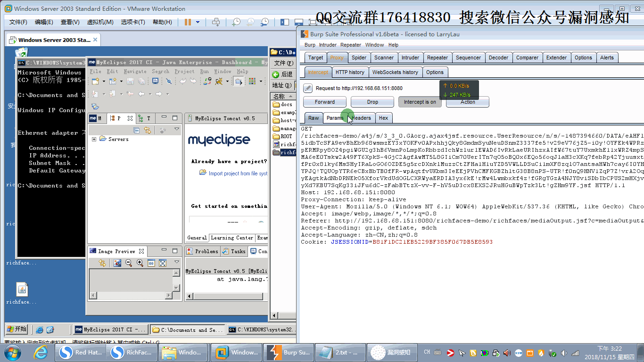
Task: Open the MyEclipse Project menu
Action: click(x=184, y=72)
